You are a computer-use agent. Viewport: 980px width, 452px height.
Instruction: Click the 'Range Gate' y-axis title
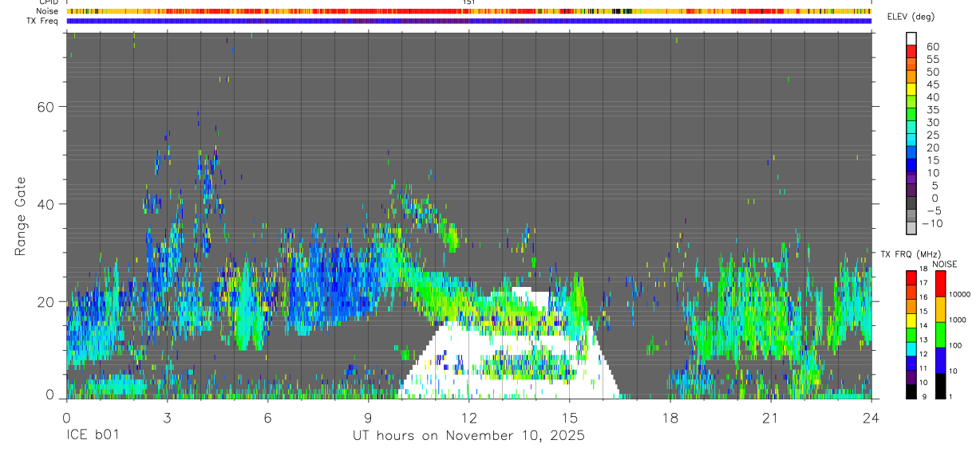point(20,217)
